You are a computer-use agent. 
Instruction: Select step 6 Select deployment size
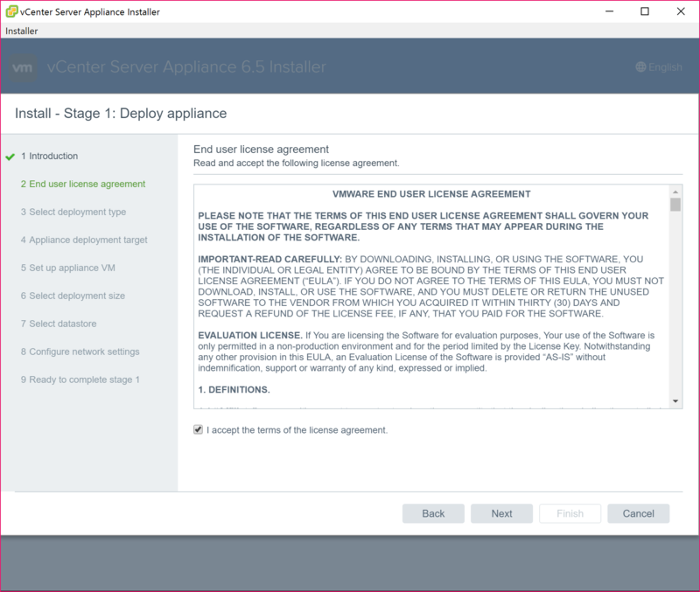[73, 296]
